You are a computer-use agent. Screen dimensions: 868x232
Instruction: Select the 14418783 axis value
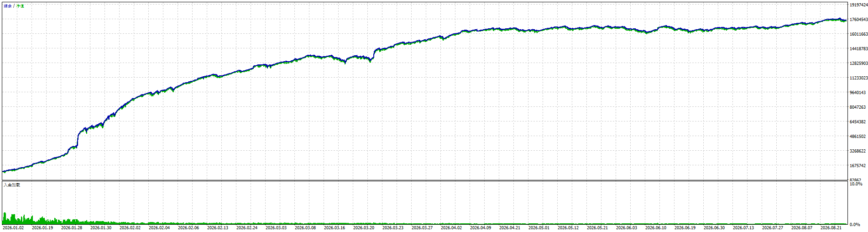click(x=858, y=49)
